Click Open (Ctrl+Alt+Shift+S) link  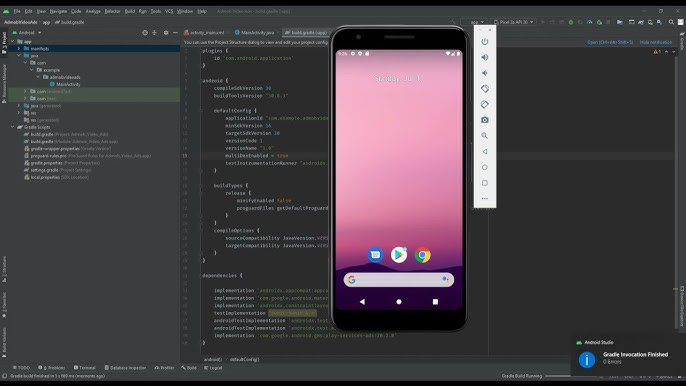click(610, 42)
